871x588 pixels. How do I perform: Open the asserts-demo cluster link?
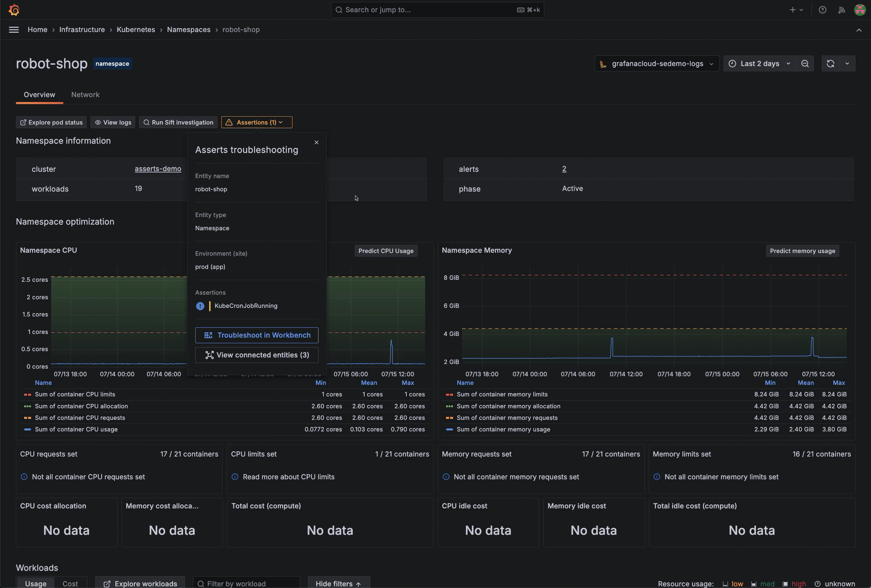158,169
